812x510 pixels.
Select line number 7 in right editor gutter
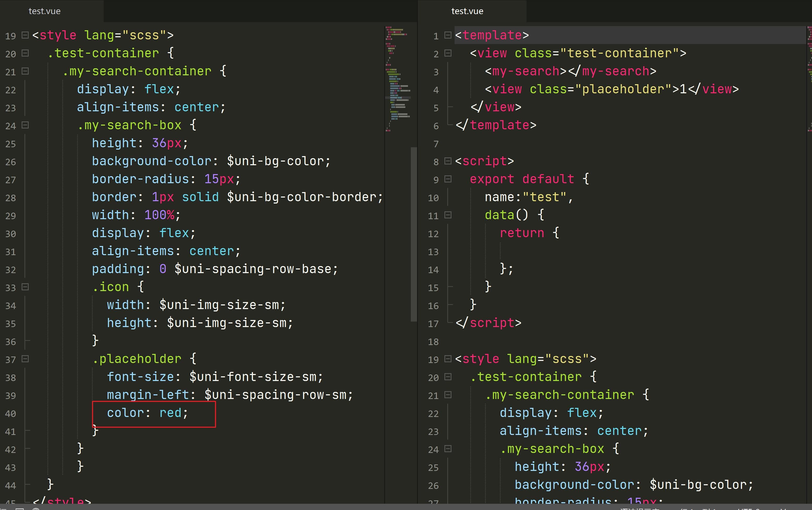point(436,144)
